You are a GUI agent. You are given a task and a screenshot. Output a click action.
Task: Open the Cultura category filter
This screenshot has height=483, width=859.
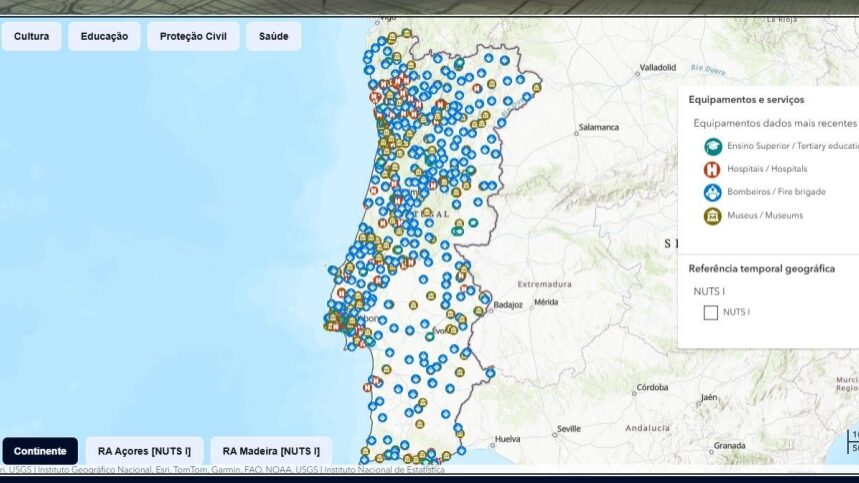tap(32, 37)
